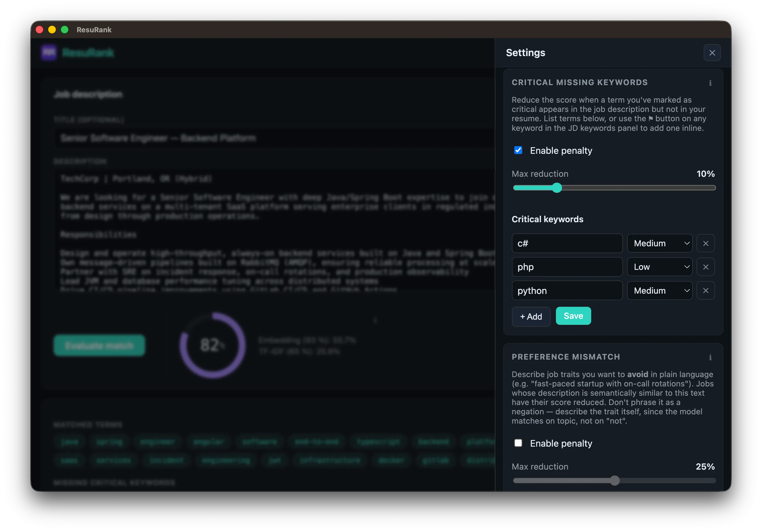The image size is (762, 532).
Task: Edit the c# keyword field
Action: point(567,243)
